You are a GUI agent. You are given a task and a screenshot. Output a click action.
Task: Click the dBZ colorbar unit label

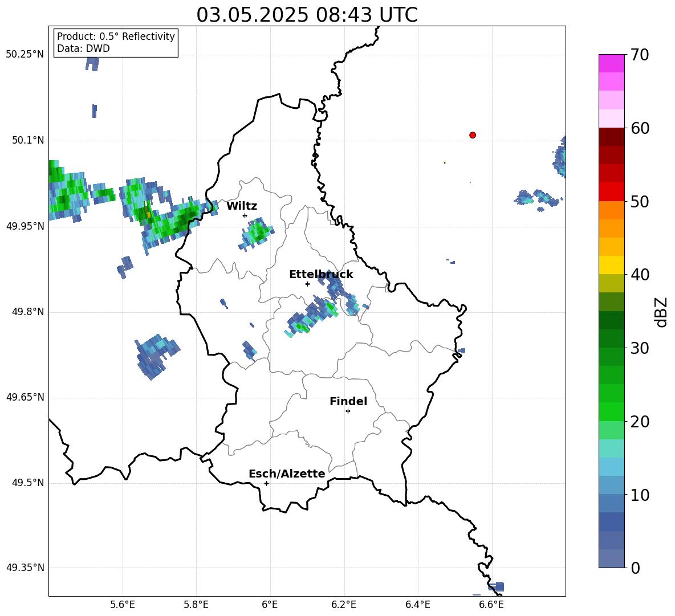tap(661, 312)
